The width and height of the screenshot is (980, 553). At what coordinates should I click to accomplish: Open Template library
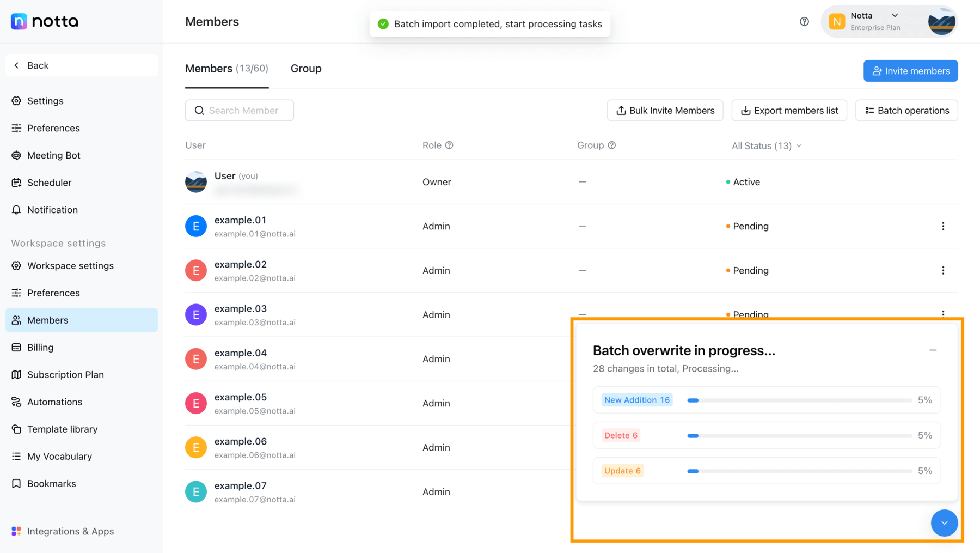tap(82, 429)
